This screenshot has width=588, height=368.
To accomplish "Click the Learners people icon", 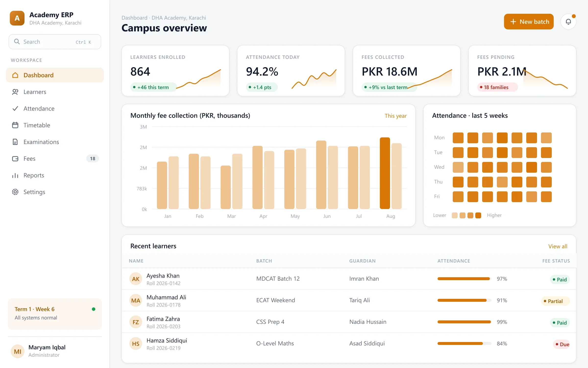I will (x=15, y=92).
